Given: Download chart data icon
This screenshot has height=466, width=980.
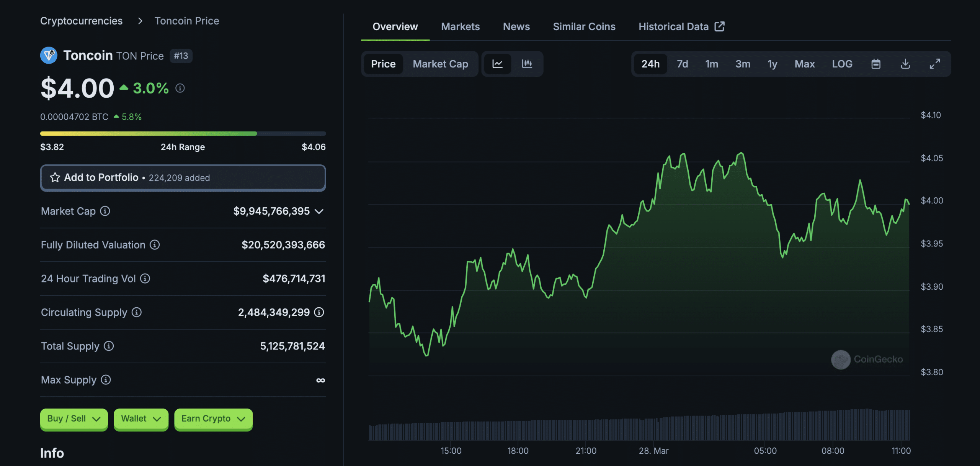Looking at the screenshot, I should coord(905,64).
